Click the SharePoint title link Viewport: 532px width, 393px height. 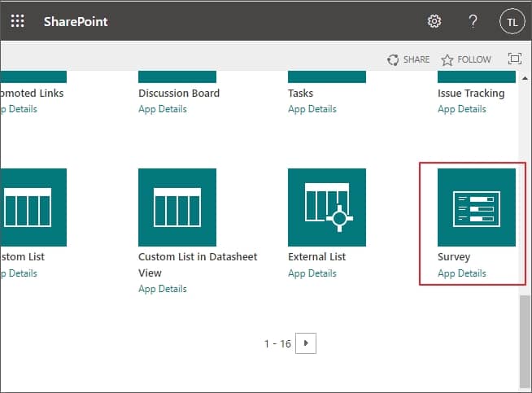click(x=76, y=21)
